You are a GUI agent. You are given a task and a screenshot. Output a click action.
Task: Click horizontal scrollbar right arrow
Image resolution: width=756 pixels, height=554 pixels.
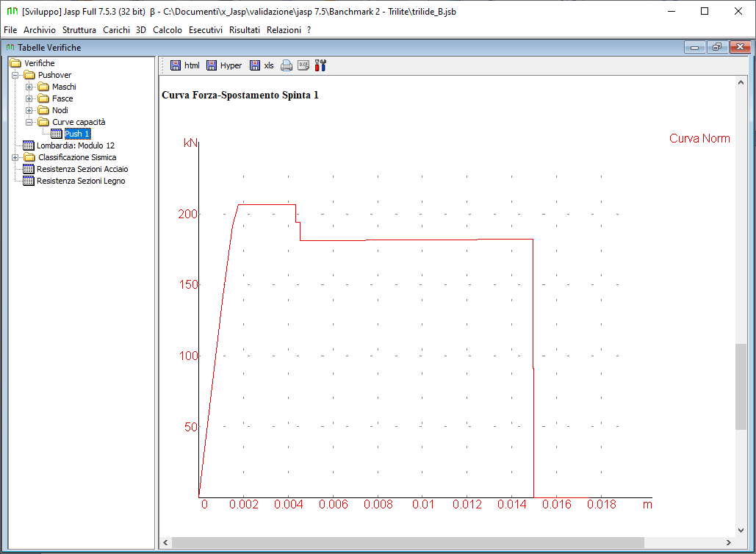729,542
